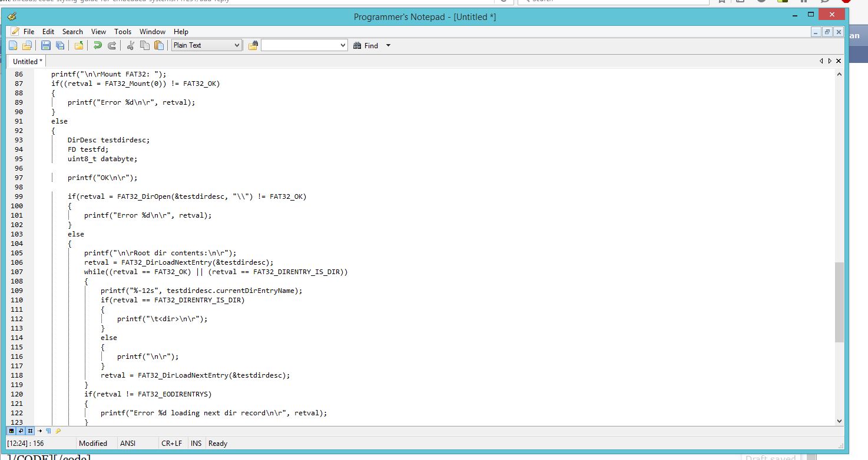The image size is (868, 460).
Task: Open the View menu
Action: point(98,32)
